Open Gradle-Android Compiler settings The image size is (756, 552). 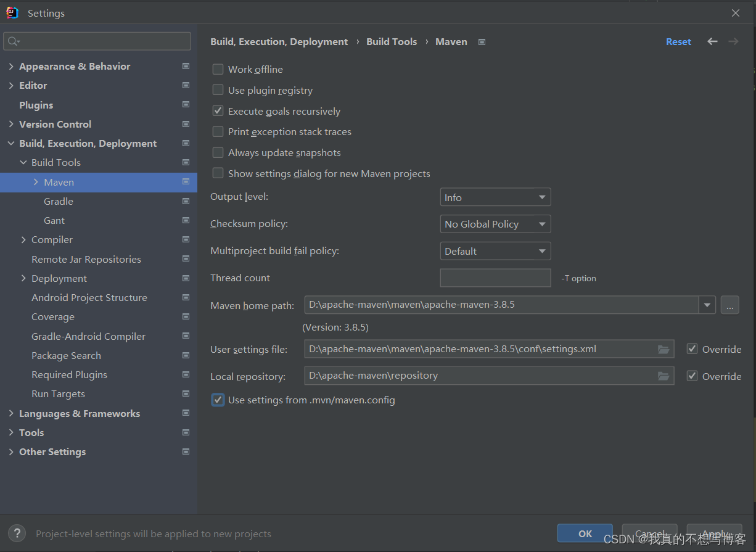point(88,336)
